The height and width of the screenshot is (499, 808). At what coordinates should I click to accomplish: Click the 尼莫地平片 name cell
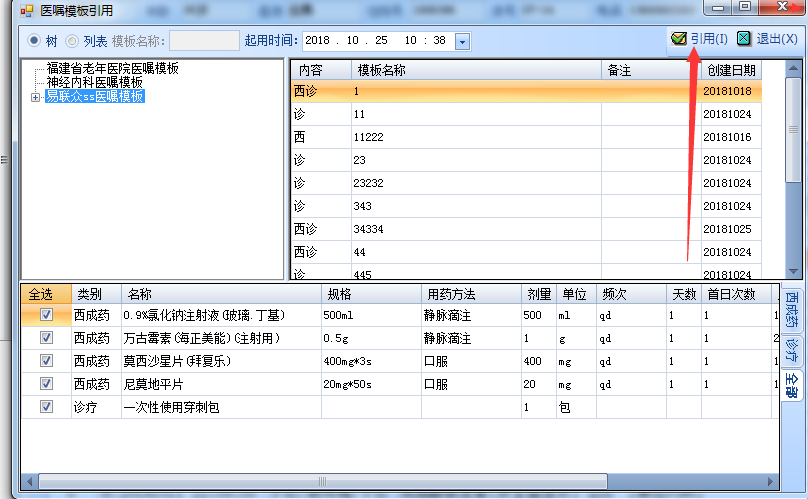tap(221, 384)
